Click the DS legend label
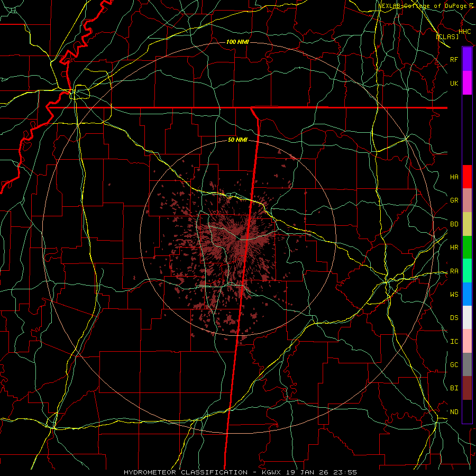 [x=454, y=318]
